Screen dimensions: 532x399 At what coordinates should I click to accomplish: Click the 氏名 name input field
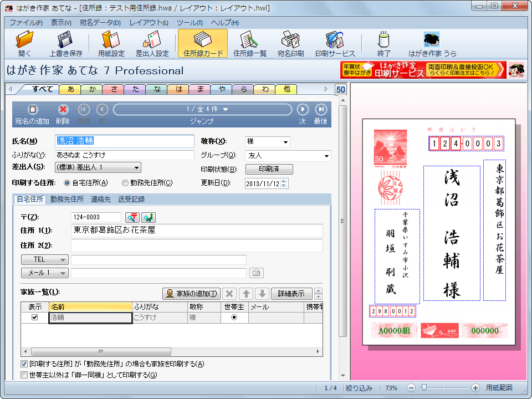[x=125, y=141]
